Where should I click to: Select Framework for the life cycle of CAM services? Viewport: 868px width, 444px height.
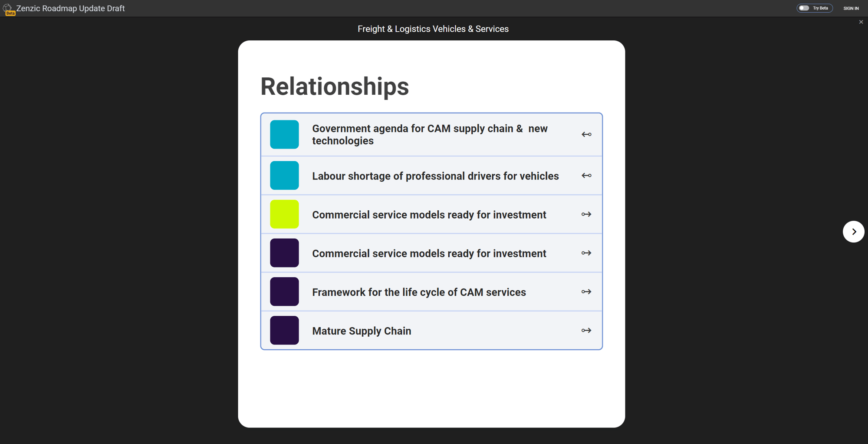[x=418, y=292]
